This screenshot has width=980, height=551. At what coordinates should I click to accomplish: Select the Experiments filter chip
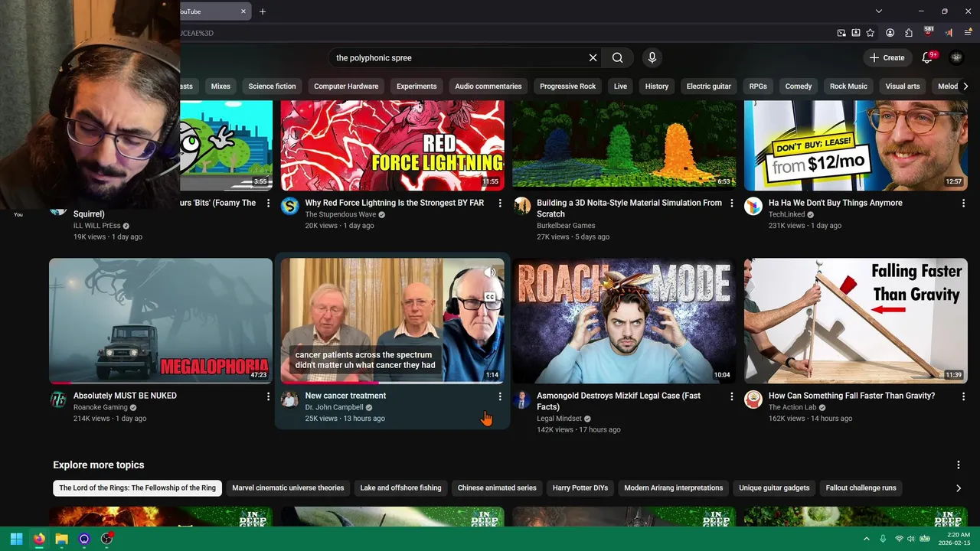[416, 86]
